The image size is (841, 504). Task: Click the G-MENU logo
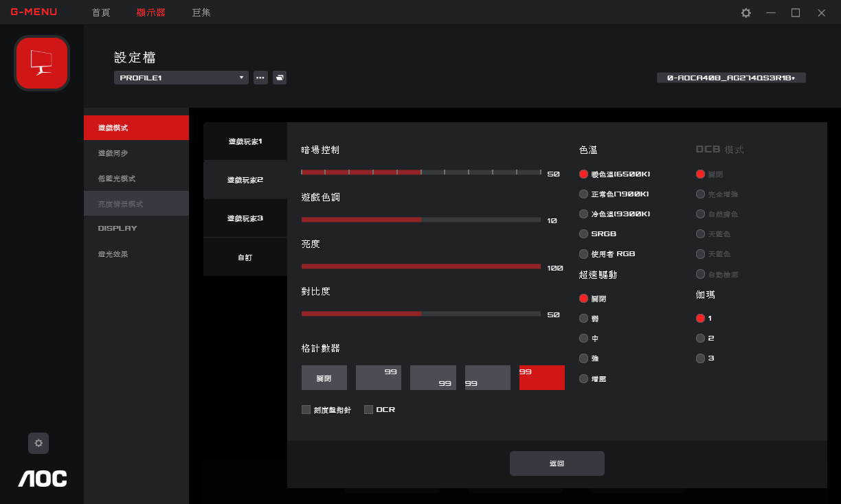point(34,12)
